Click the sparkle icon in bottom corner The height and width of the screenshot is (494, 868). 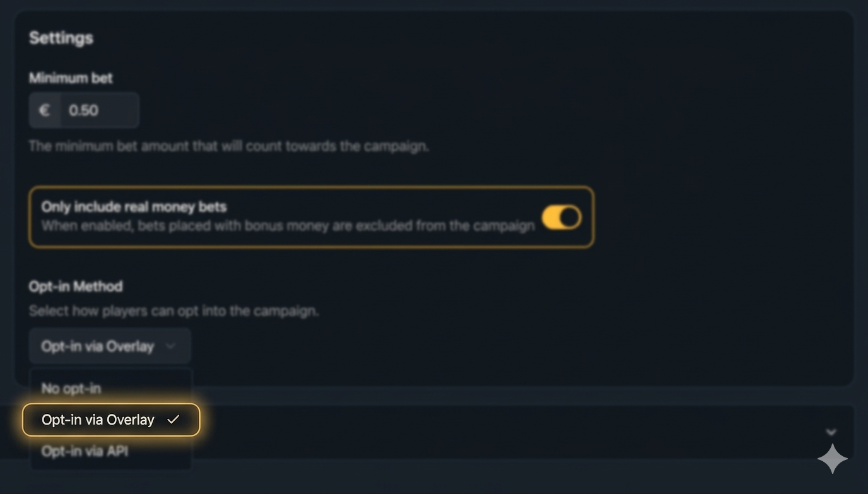[x=833, y=459]
